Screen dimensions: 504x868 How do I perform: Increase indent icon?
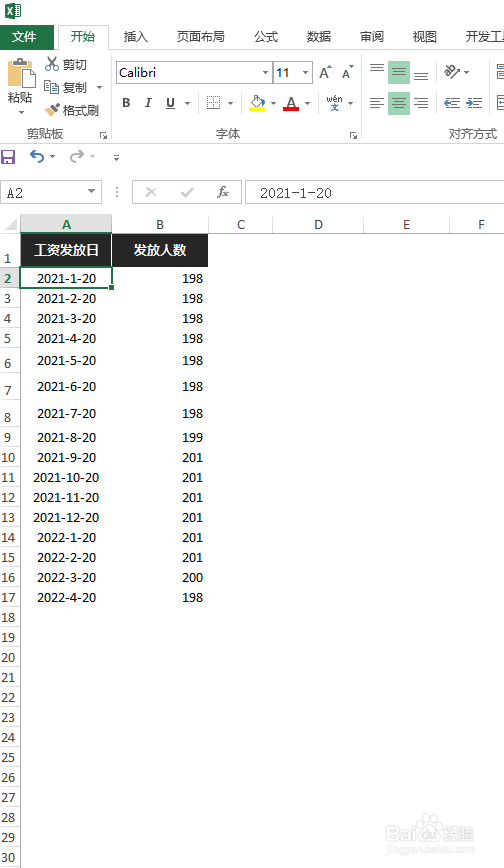coord(474,103)
